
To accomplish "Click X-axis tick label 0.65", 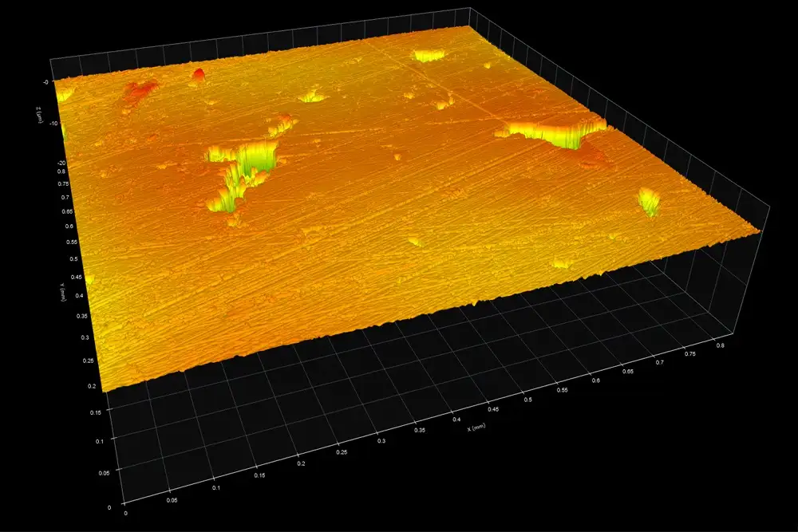I will [x=627, y=371].
